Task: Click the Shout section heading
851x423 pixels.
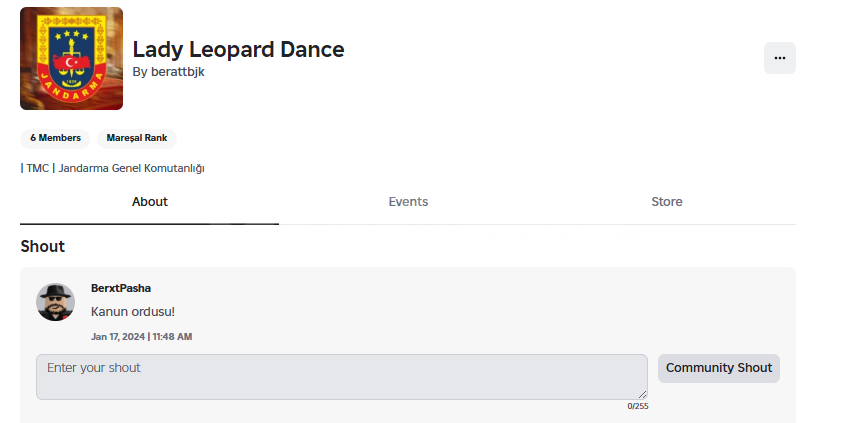Action: (x=42, y=247)
